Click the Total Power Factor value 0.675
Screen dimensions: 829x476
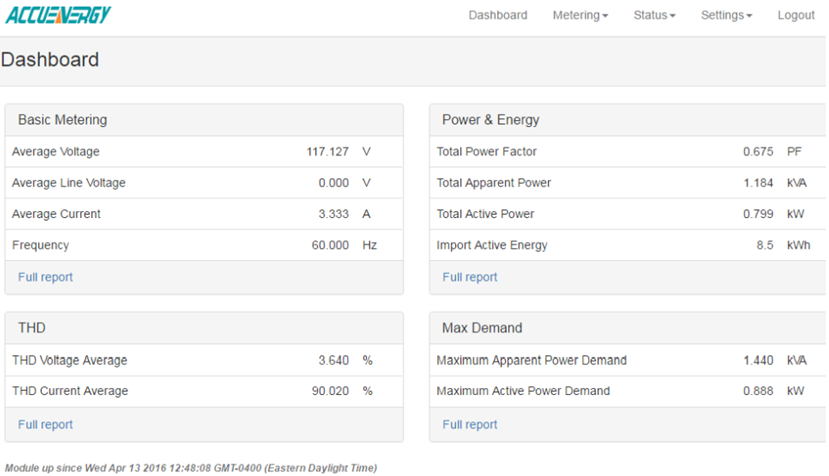[x=757, y=152]
